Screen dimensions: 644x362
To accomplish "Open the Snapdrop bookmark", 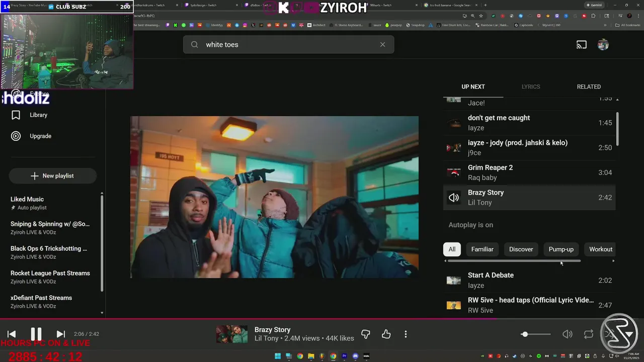I will pyautogui.click(x=415, y=25).
